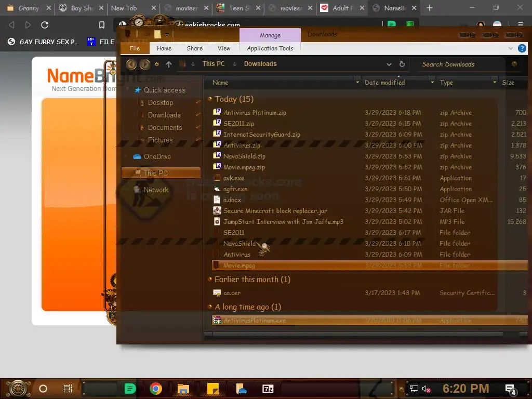The image size is (532, 399).
Task: Reload the browser page
Action: [45, 25]
